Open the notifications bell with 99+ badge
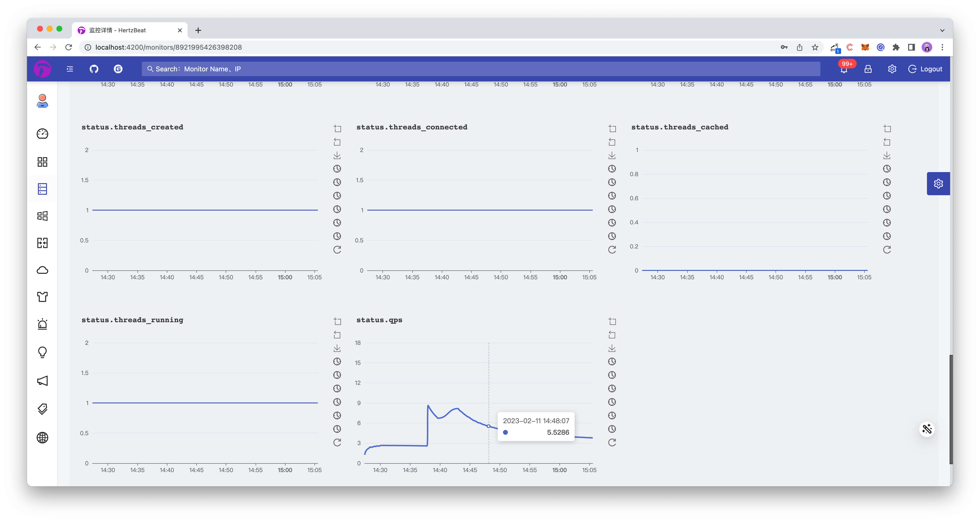980x522 pixels. pyautogui.click(x=844, y=69)
